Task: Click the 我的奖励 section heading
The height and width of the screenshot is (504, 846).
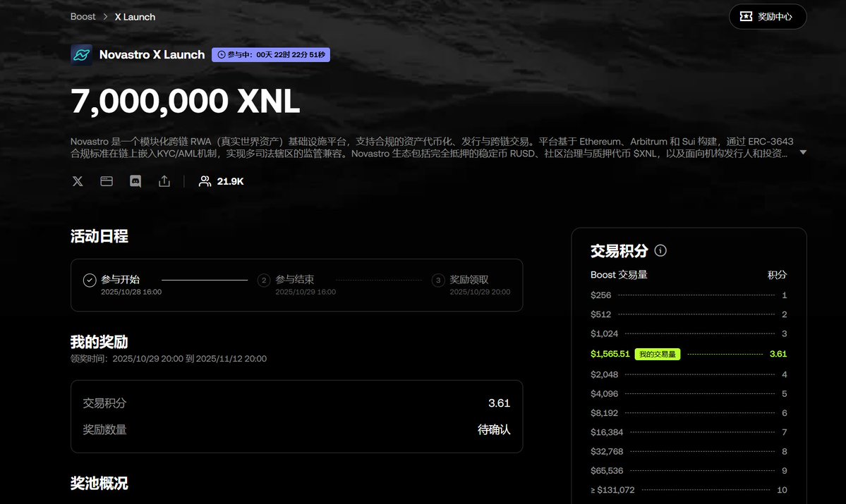Action: pos(99,342)
